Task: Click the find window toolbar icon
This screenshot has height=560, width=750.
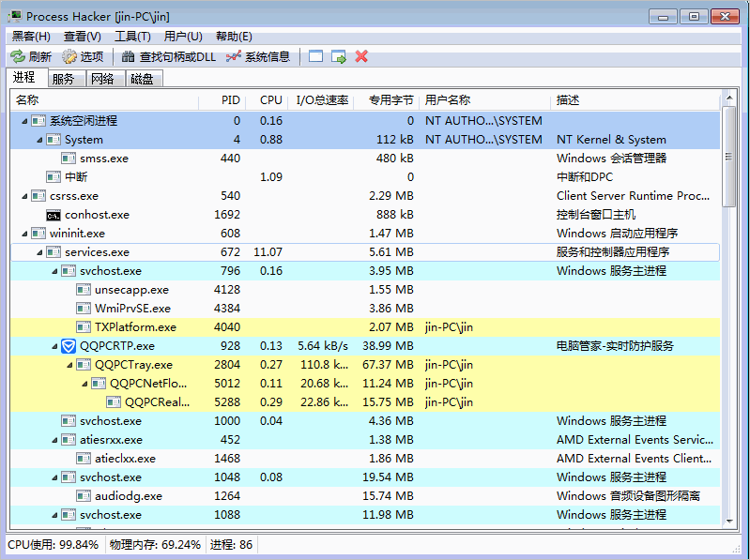Action: [x=315, y=56]
